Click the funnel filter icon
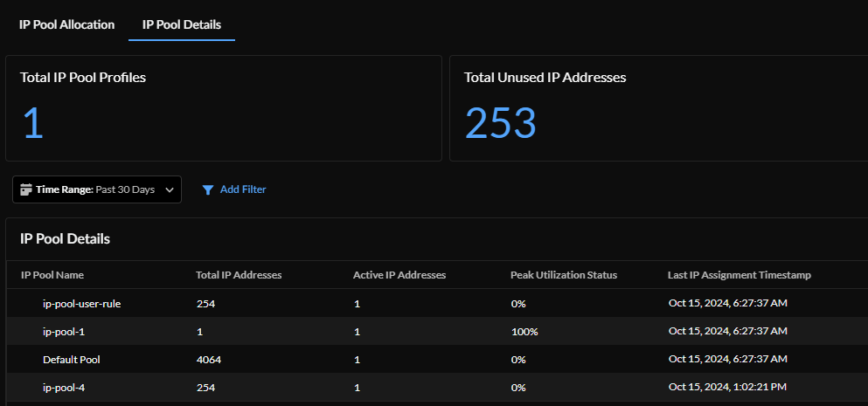The width and height of the screenshot is (868, 406). [x=207, y=189]
